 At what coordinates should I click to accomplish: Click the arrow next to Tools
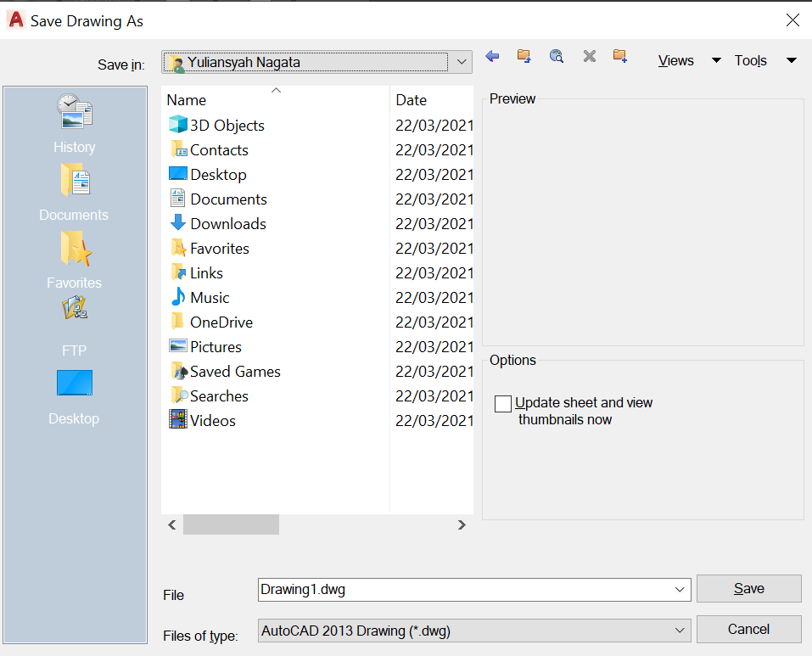792,60
